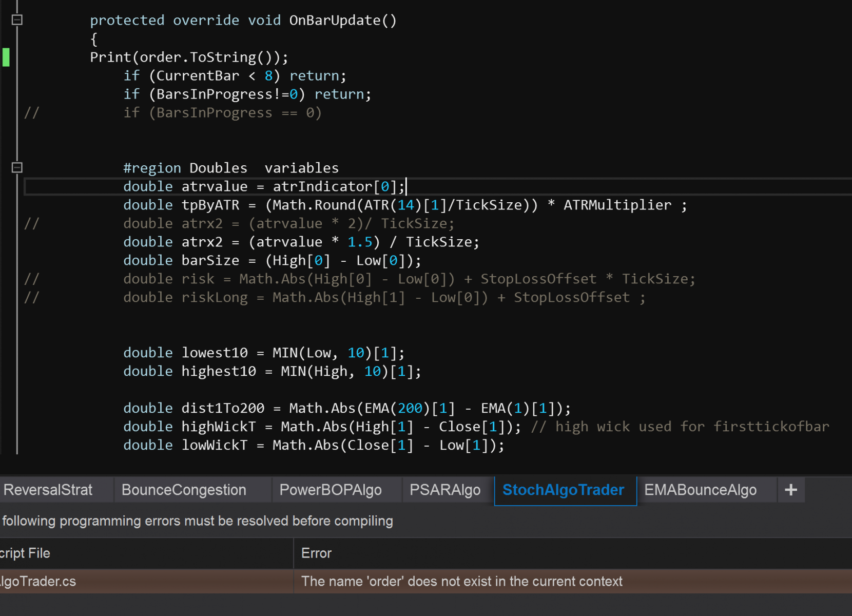Collapse the Doubles variables region
The height and width of the screenshot is (616, 852).
pos(17,167)
